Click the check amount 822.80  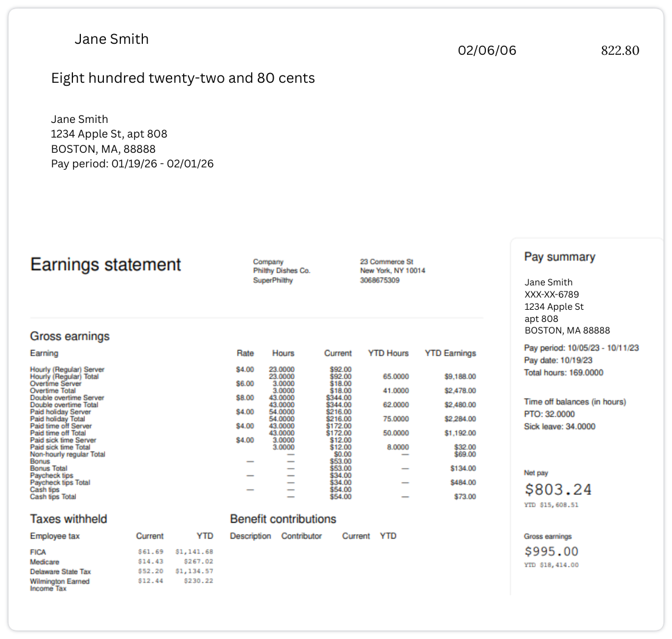coord(620,51)
